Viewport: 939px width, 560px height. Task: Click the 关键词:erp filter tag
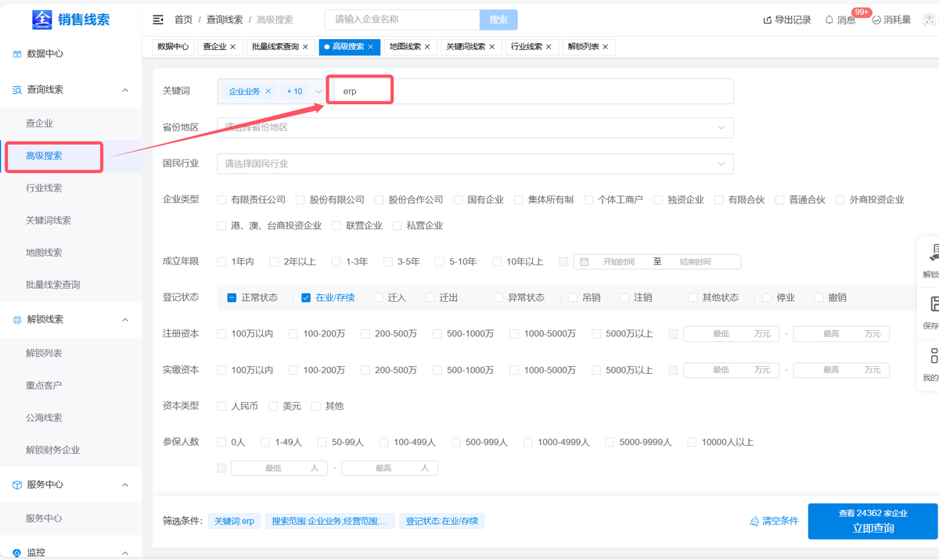coord(234,521)
